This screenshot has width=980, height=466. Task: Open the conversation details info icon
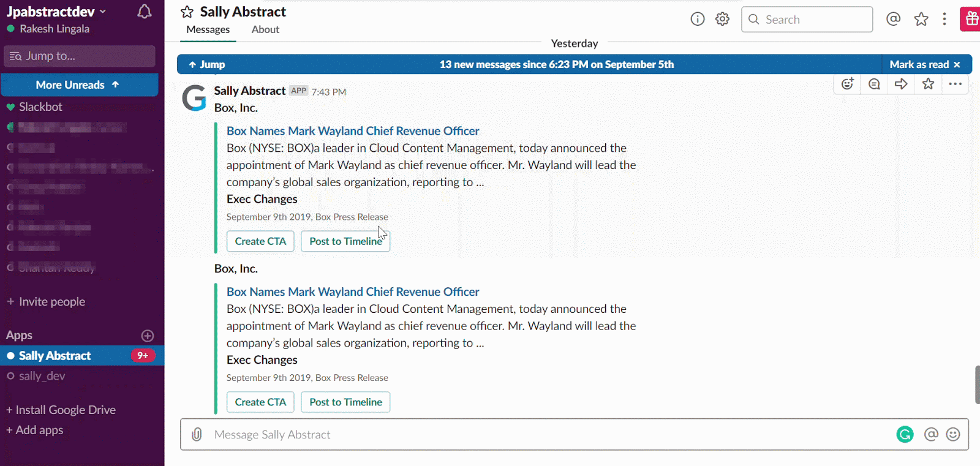pyautogui.click(x=697, y=19)
